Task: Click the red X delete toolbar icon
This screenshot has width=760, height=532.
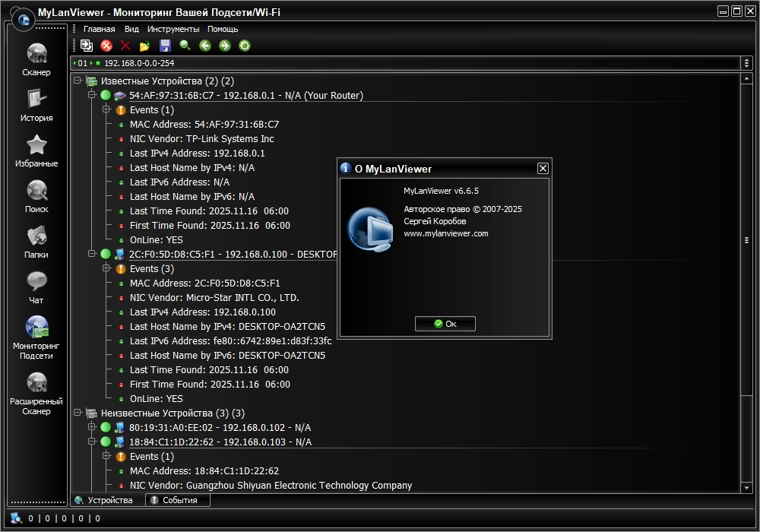Action: (125, 46)
